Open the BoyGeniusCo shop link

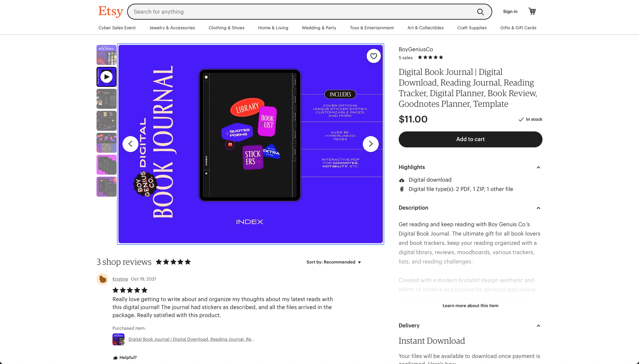[416, 50]
